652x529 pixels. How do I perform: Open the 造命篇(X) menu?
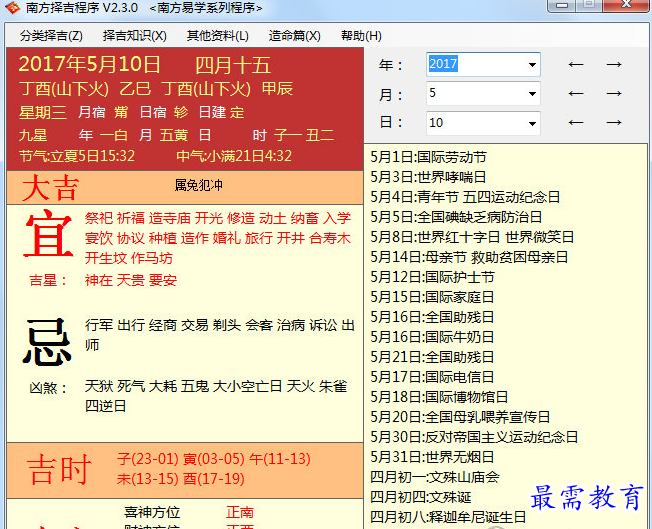coord(294,36)
